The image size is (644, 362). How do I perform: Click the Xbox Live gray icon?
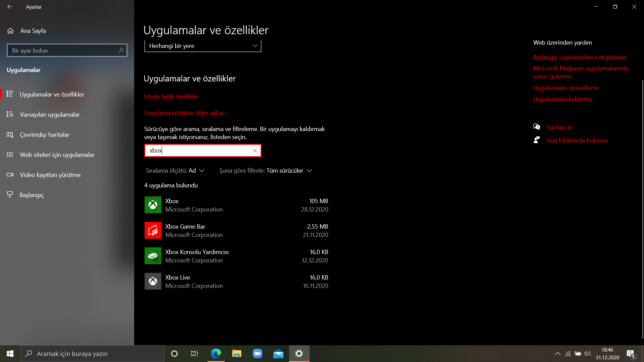click(x=153, y=281)
